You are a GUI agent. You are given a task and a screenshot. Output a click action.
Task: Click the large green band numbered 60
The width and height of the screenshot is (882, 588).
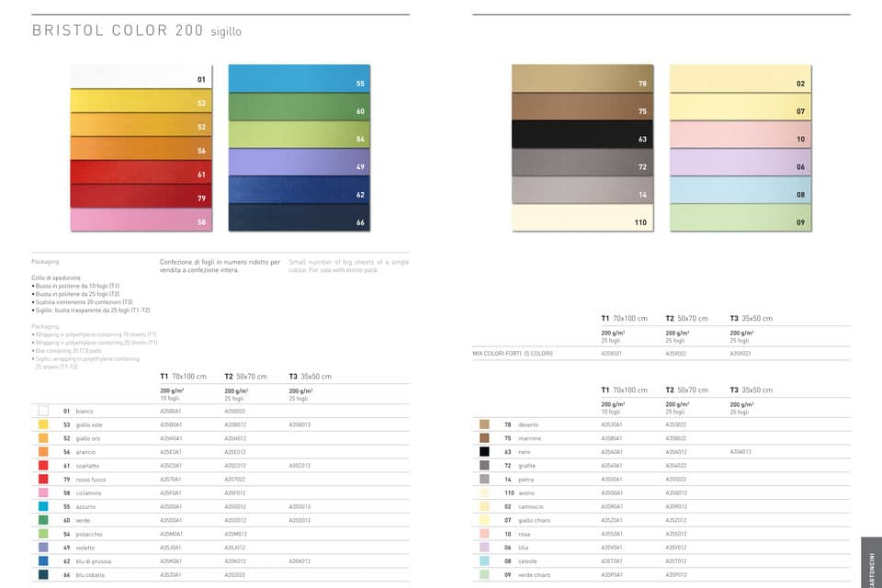pyautogui.click(x=300, y=107)
